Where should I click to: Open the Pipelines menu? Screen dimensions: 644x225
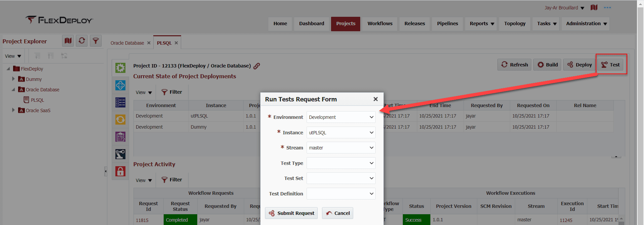coord(447,24)
